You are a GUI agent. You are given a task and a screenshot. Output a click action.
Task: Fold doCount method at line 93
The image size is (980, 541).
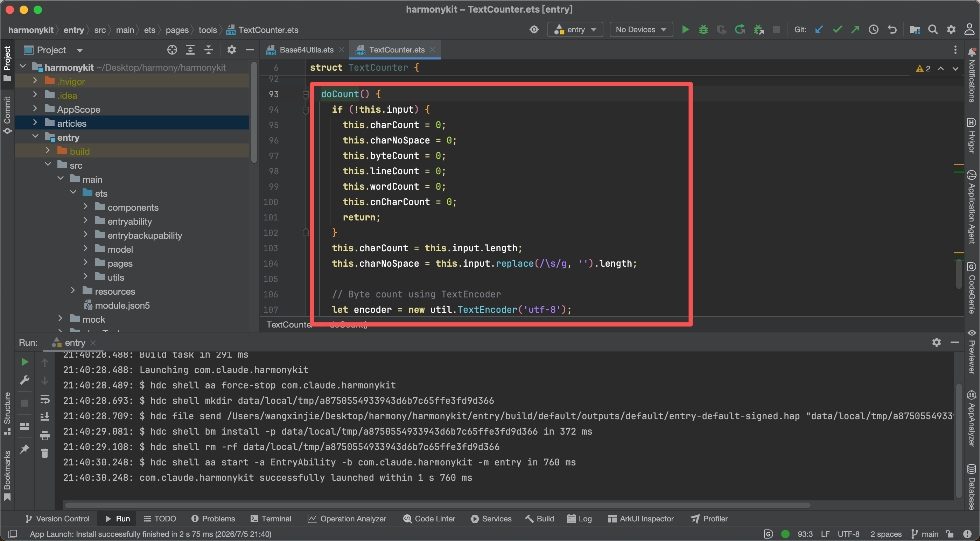pos(306,94)
